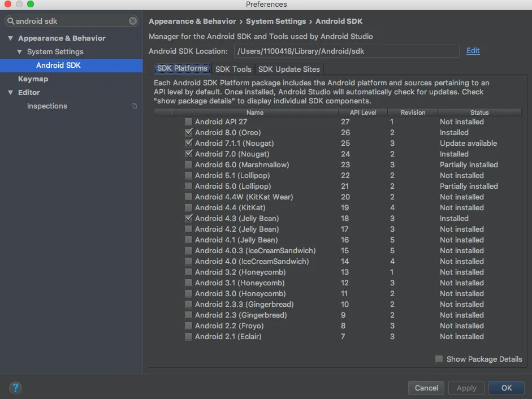The height and width of the screenshot is (399, 532).
Task: Switch to SDK Tools tab
Action: click(x=233, y=69)
